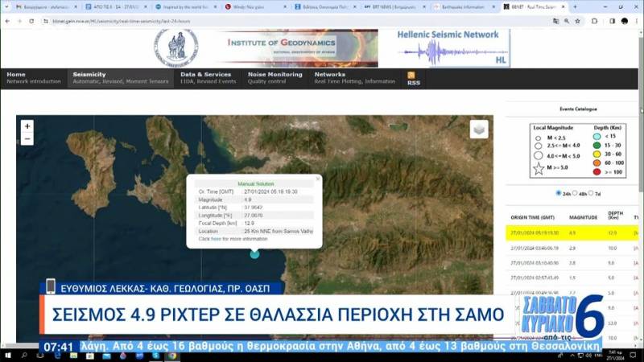Viewport: 644px width, 362px height.
Task: Click the Chrome icon on taskbar
Action: pyautogui.click(x=172, y=356)
